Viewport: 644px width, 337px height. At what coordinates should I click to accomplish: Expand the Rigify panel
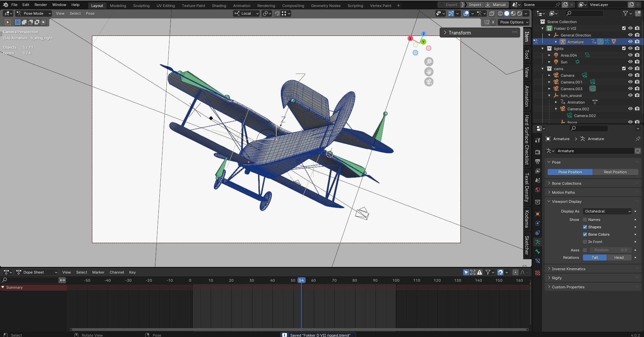tap(593, 278)
